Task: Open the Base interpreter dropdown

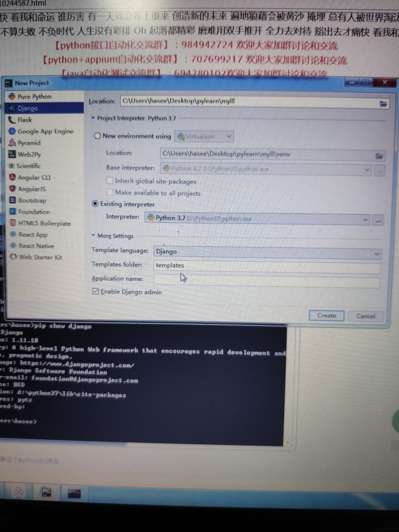Action: [x=266, y=169]
